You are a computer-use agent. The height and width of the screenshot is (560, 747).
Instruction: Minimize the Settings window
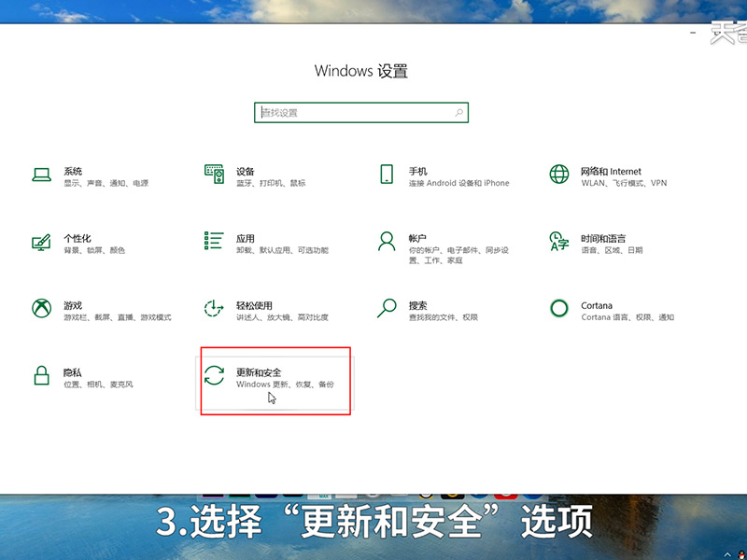(x=693, y=33)
